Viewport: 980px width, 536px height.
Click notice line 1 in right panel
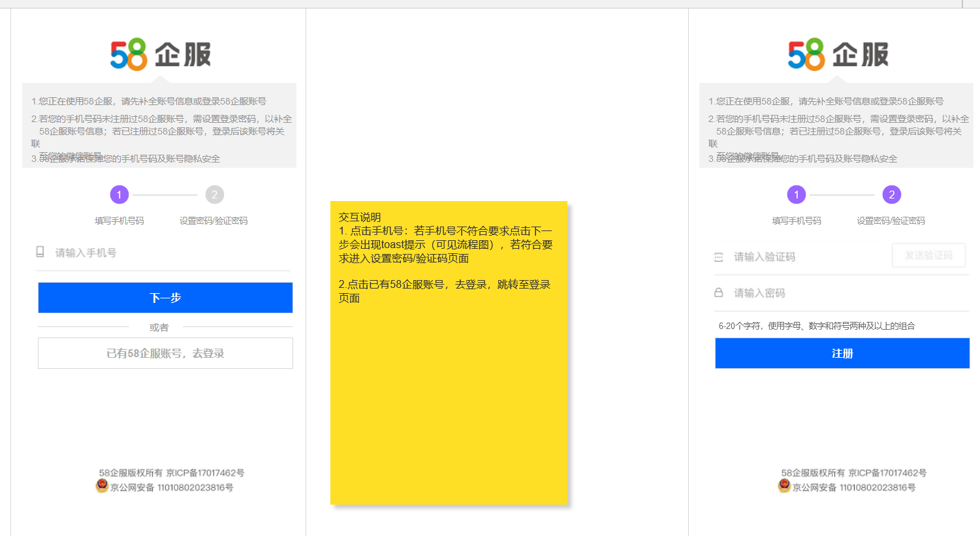tap(826, 101)
